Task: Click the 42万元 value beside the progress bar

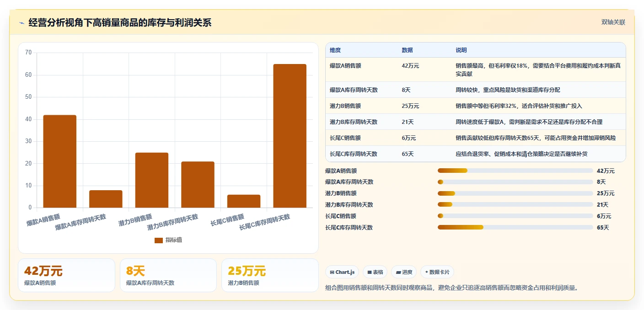Action: (606, 171)
